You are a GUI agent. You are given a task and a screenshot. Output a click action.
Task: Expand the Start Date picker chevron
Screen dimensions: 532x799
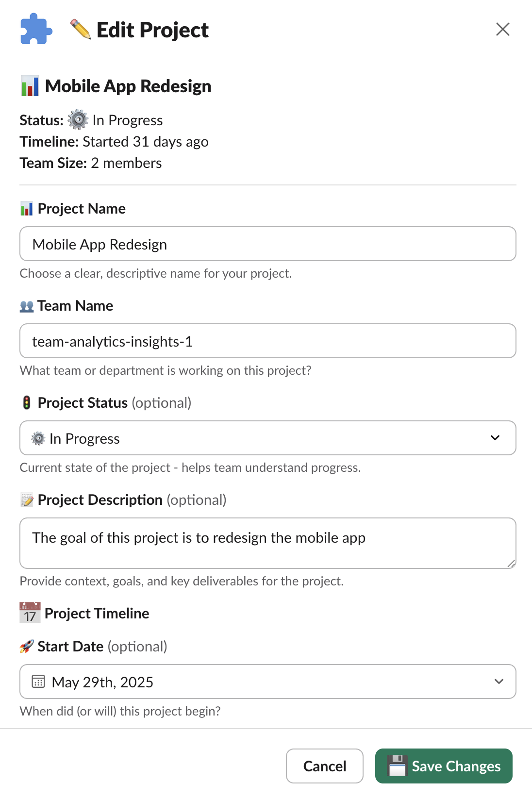pyautogui.click(x=499, y=682)
